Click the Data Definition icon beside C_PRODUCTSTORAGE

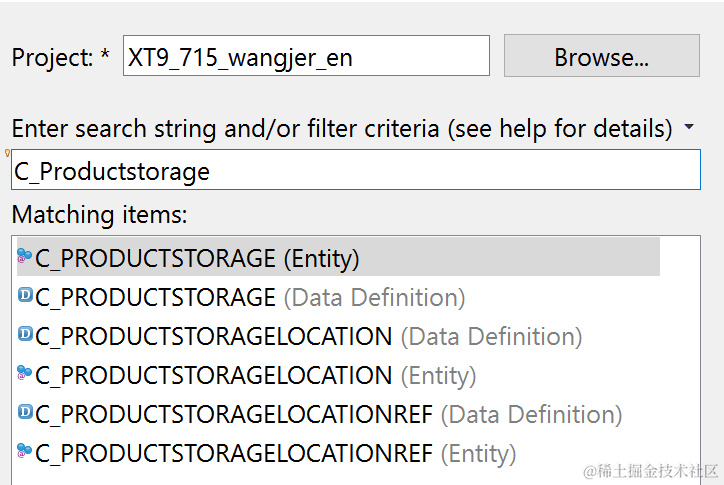(x=26, y=296)
